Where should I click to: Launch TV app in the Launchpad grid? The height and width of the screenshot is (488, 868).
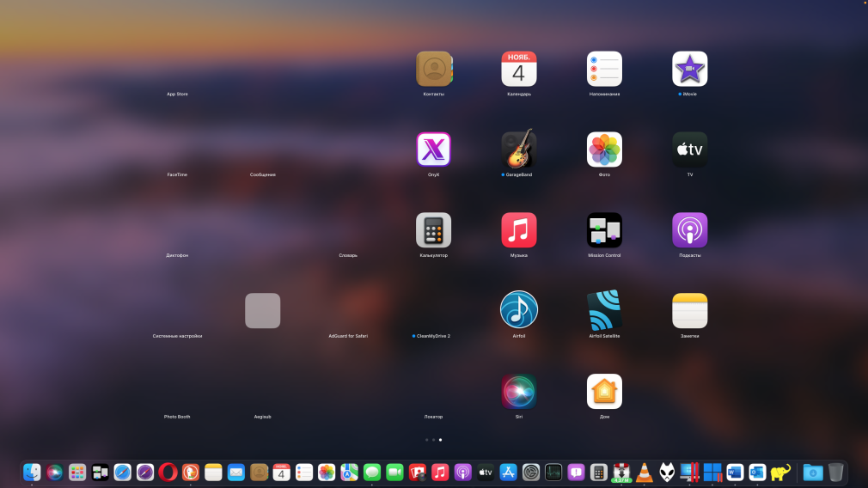pyautogui.click(x=689, y=149)
